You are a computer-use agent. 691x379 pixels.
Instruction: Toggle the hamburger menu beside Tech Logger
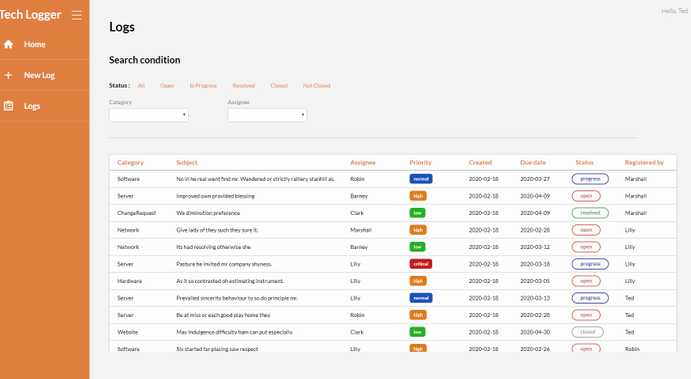click(77, 15)
